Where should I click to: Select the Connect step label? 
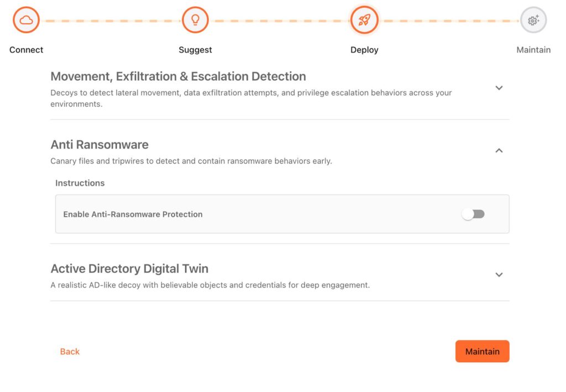click(x=26, y=50)
